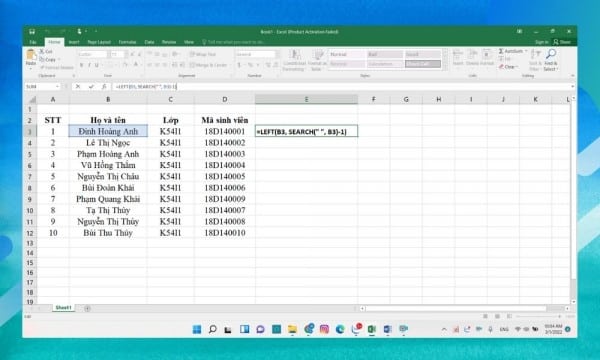
Task: Select row 7 header
Action: pos(30,177)
